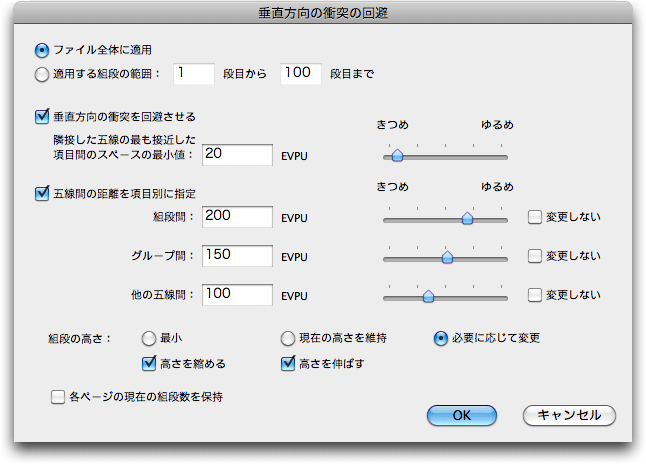
Task: Click the OK button
Action: (x=462, y=415)
